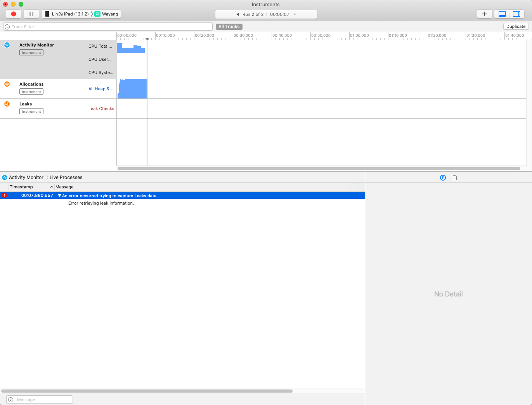Viewport: 532px width, 405px height.
Task: Click the Allocations heap graph
Action: click(132, 89)
